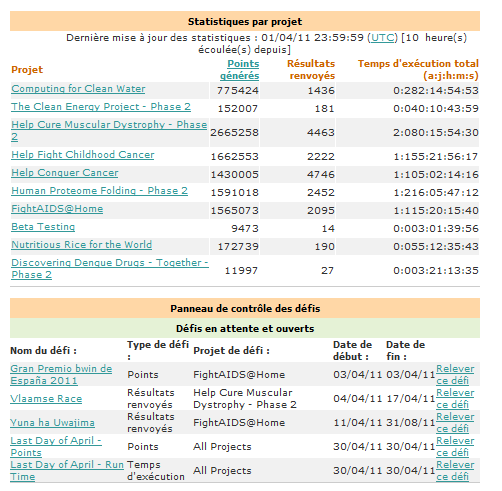Click Relever ce défi for Yuna ha Uwajima
This screenshot has height=491, width=502.
tap(455, 423)
